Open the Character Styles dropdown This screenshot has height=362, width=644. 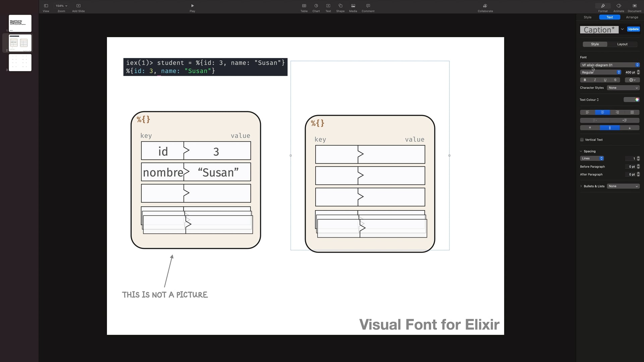point(623,88)
